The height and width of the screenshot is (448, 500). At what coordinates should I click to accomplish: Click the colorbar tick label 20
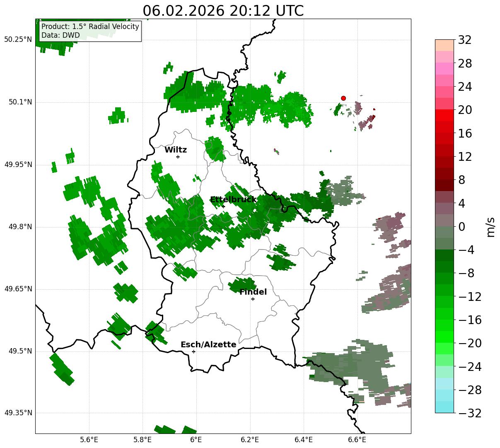pos(465,110)
